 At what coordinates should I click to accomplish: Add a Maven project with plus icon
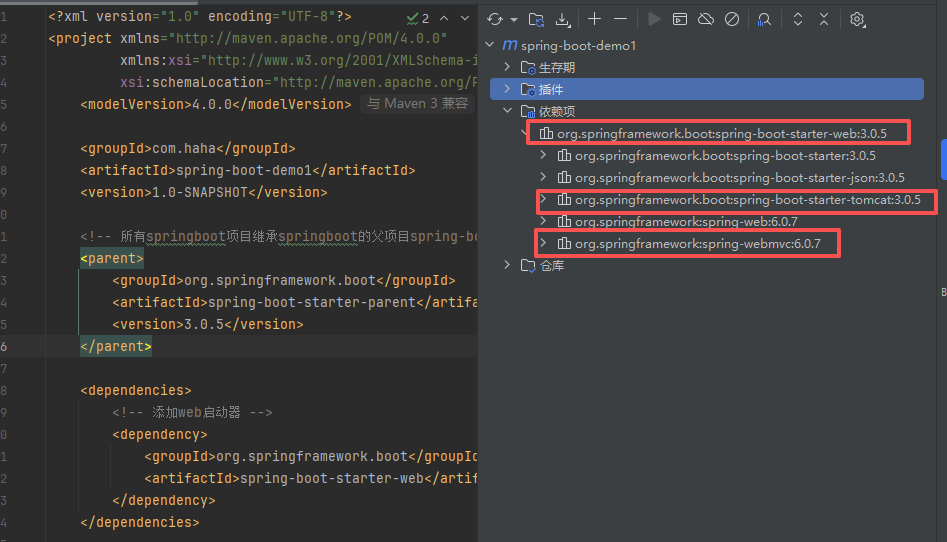pos(594,19)
